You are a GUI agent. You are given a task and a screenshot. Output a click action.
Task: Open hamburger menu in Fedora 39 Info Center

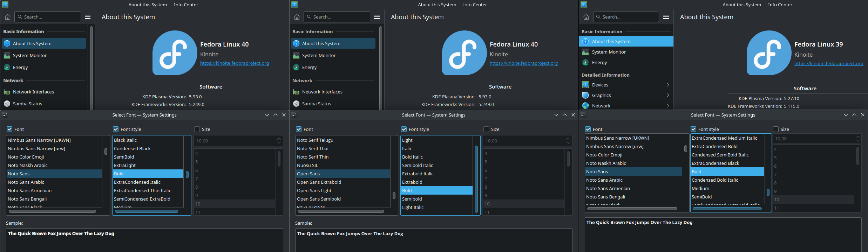click(666, 17)
